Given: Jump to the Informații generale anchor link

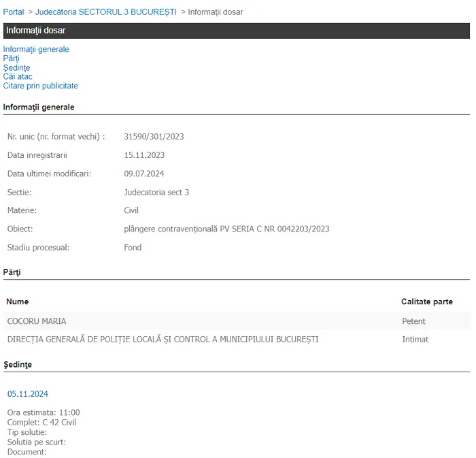Looking at the screenshot, I should click(36, 49).
